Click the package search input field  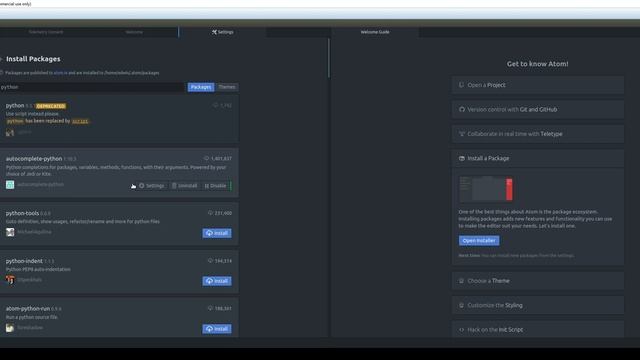pyautogui.click(x=92, y=87)
